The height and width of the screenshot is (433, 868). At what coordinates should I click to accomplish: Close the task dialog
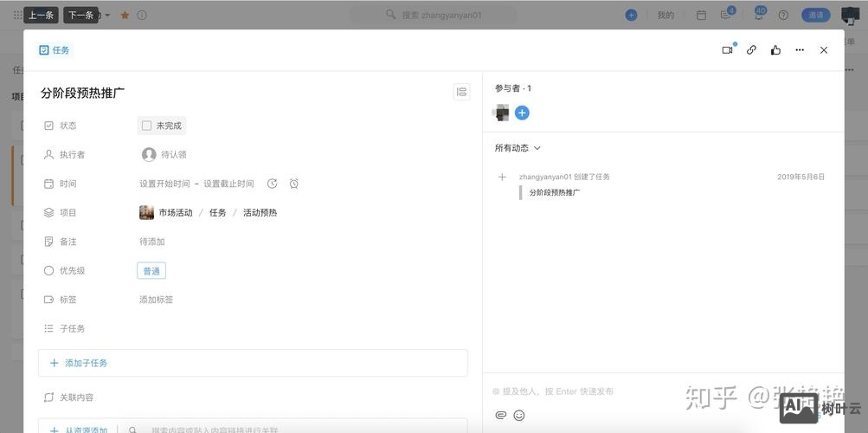[x=824, y=50]
